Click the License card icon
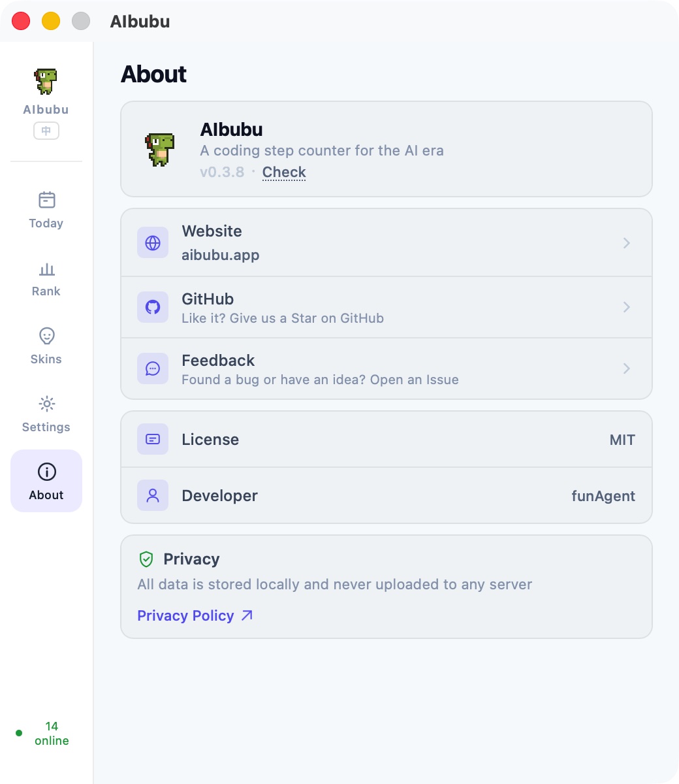 [x=152, y=439]
